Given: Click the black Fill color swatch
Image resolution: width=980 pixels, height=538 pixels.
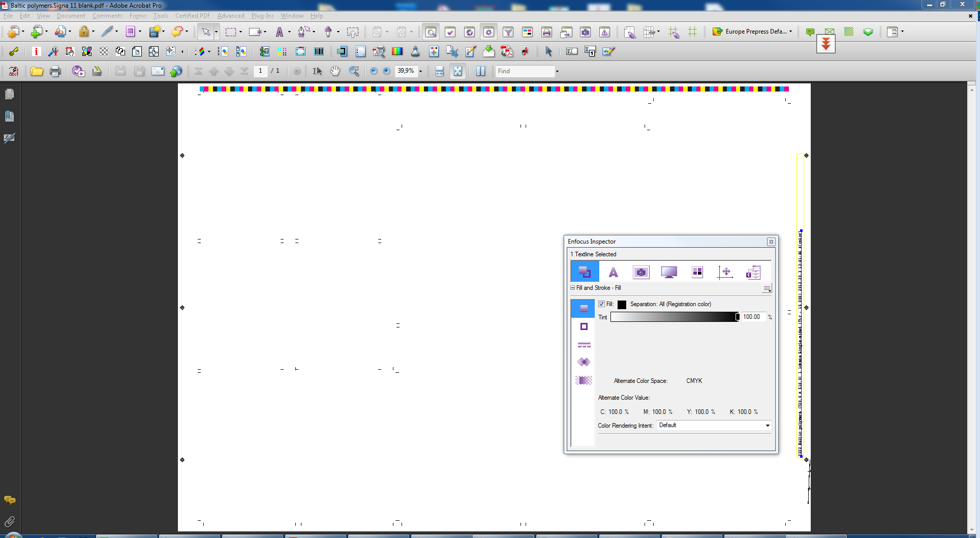Looking at the screenshot, I should click(622, 304).
